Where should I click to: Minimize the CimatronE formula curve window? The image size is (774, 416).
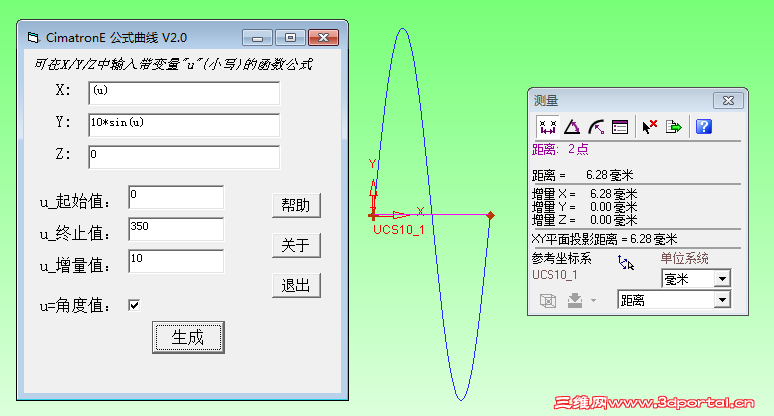tap(257, 38)
